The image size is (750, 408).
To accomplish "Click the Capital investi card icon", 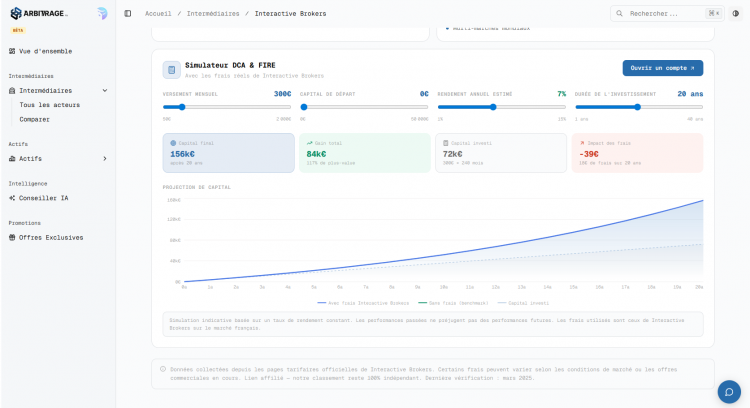I will (x=446, y=143).
